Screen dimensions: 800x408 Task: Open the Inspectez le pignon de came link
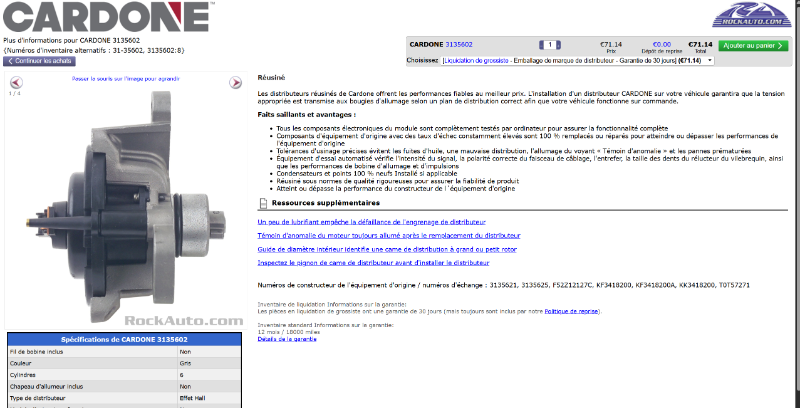click(x=373, y=262)
